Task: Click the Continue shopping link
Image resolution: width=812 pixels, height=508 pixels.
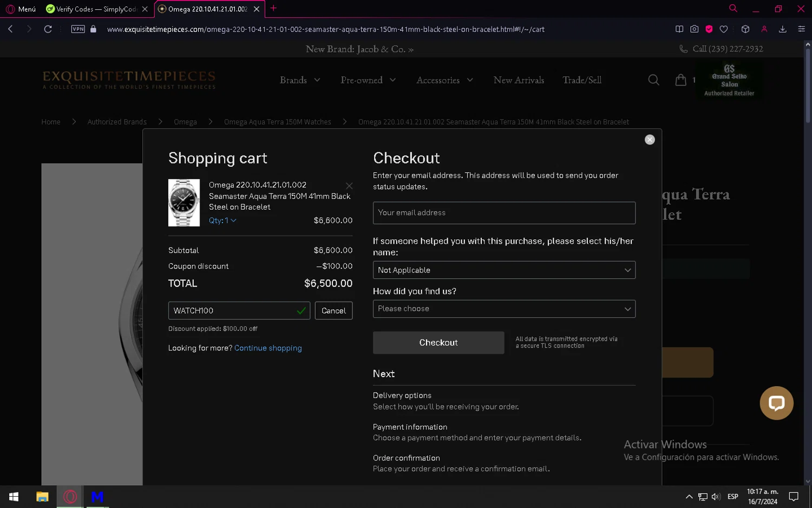Action: point(268,348)
